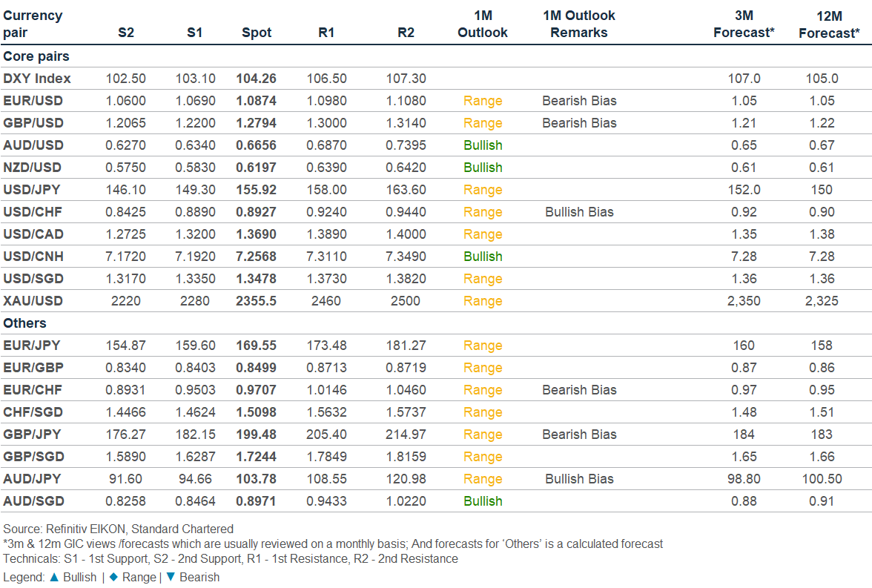Image resolution: width=872 pixels, height=588 pixels.
Task: Select Bullish Bias remark for USD/CHF
Action: click(x=579, y=212)
